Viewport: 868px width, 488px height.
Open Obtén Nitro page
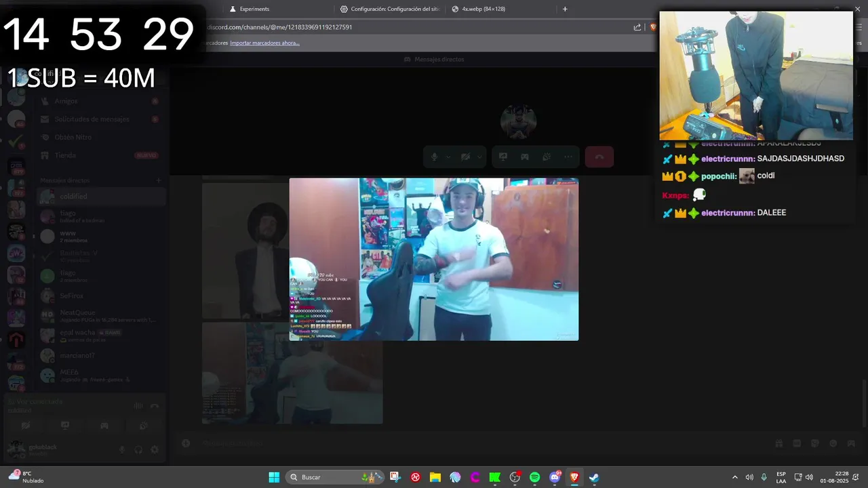[100, 137]
